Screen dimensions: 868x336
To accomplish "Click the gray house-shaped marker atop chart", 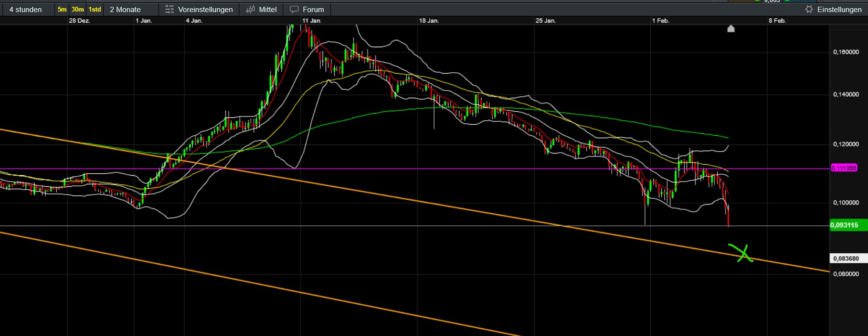I will [731, 28].
